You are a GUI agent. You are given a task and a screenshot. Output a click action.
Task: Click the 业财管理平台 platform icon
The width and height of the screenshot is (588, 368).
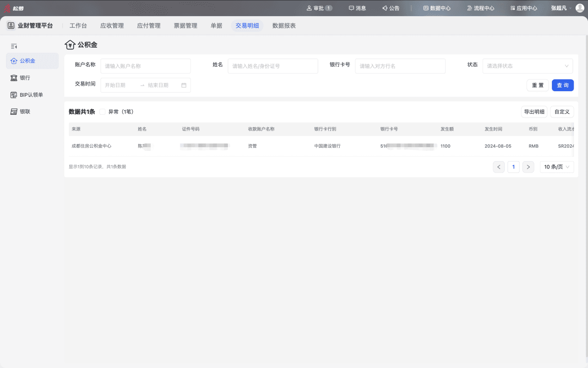click(11, 25)
